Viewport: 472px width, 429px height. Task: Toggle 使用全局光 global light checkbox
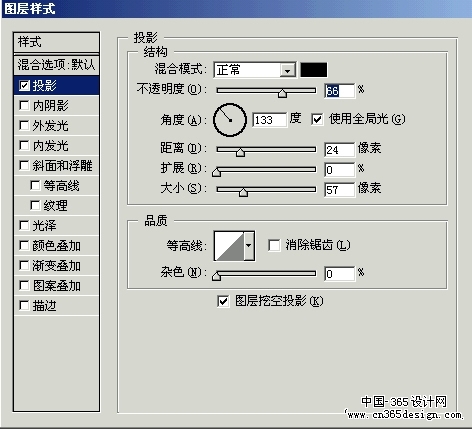(317, 119)
